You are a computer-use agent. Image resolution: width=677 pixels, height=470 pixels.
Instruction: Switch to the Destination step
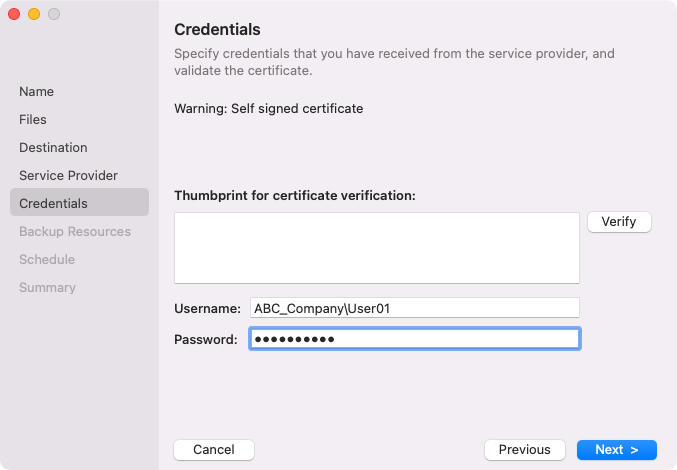pos(53,148)
